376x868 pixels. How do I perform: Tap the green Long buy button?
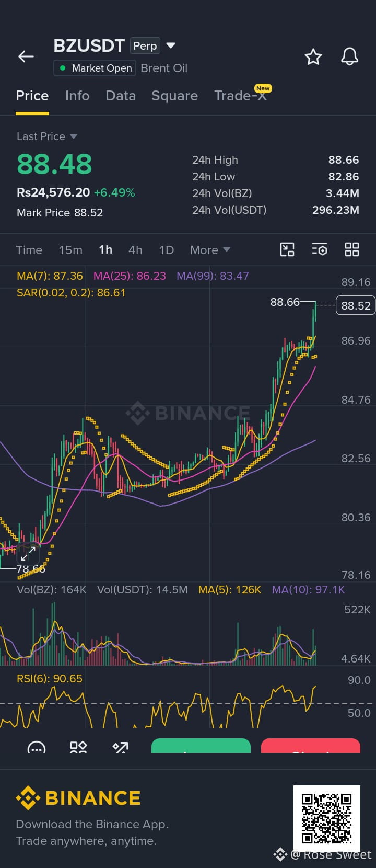(201, 746)
